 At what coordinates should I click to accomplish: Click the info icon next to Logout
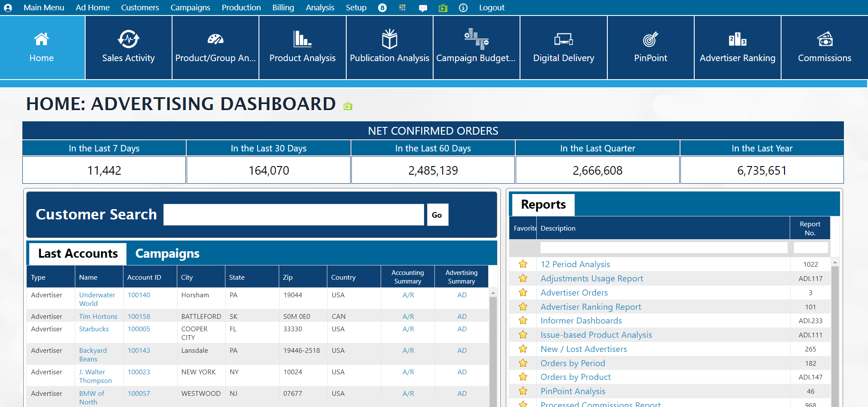(463, 8)
